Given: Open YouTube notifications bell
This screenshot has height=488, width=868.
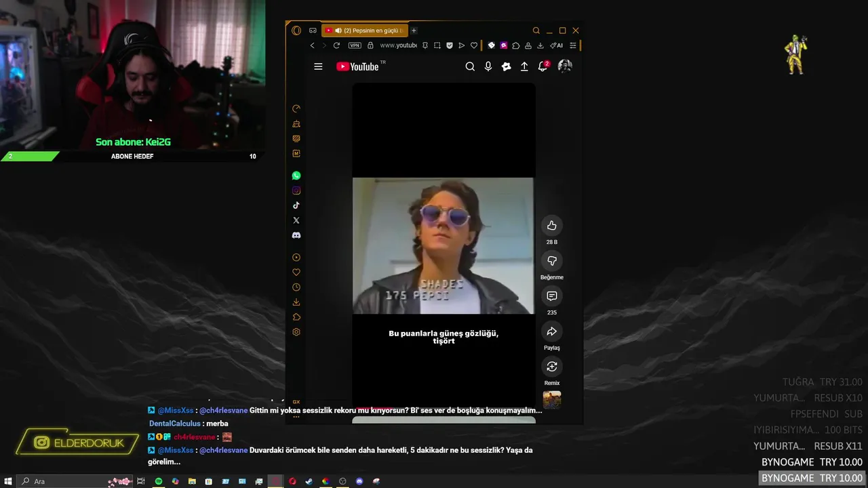Looking at the screenshot, I should (542, 66).
